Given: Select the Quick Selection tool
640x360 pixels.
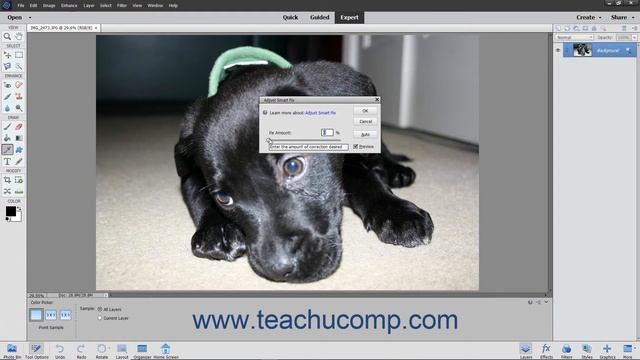Looking at the screenshot, I should 19,66.
